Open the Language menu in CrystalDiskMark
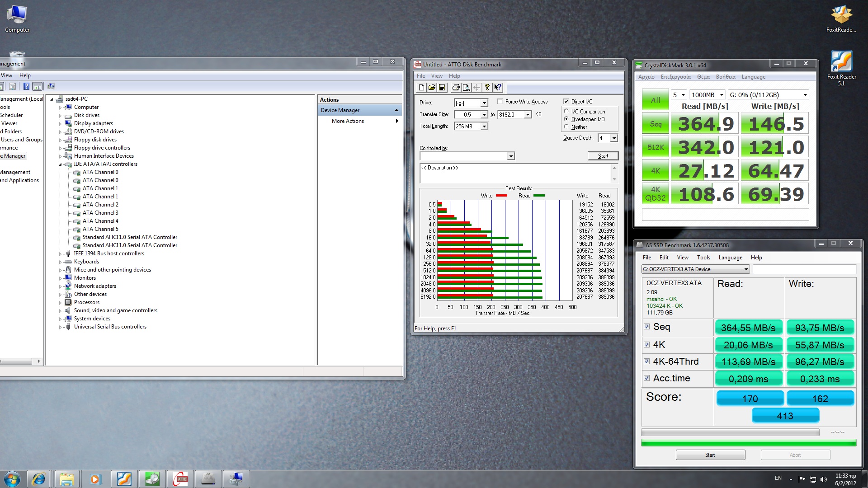Image resolution: width=868 pixels, height=488 pixels. pos(753,77)
